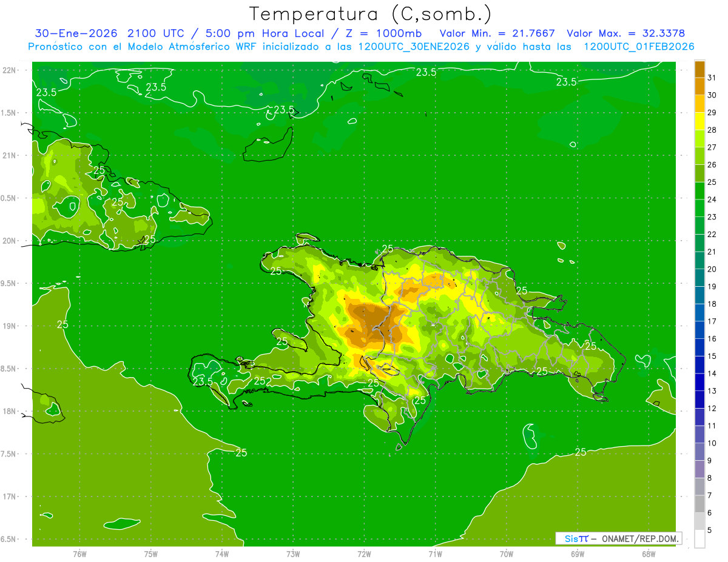The height and width of the screenshot is (562, 728).
Task: Click the legend value '15'
Action: tap(712, 356)
